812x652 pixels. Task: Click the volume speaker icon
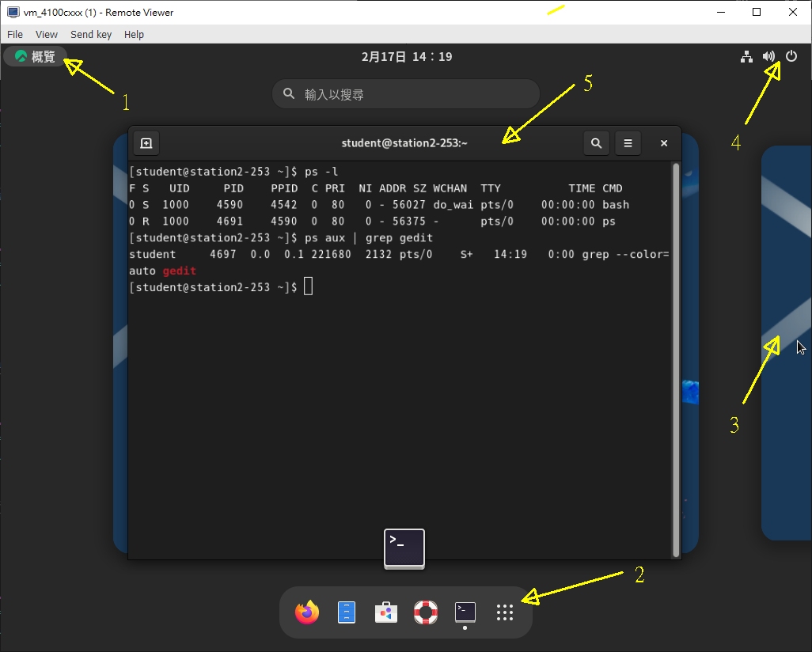(x=768, y=57)
